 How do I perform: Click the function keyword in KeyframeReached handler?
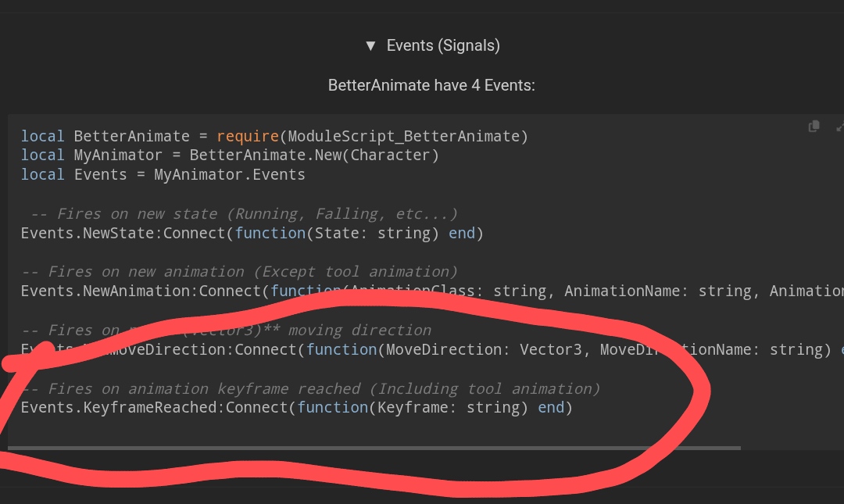point(333,407)
